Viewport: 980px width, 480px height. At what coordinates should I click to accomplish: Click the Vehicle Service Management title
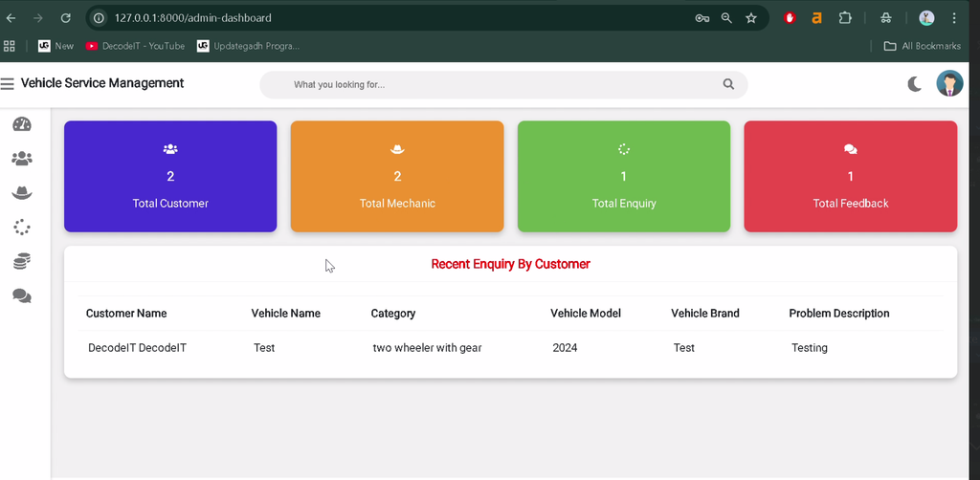click(101, 83)
